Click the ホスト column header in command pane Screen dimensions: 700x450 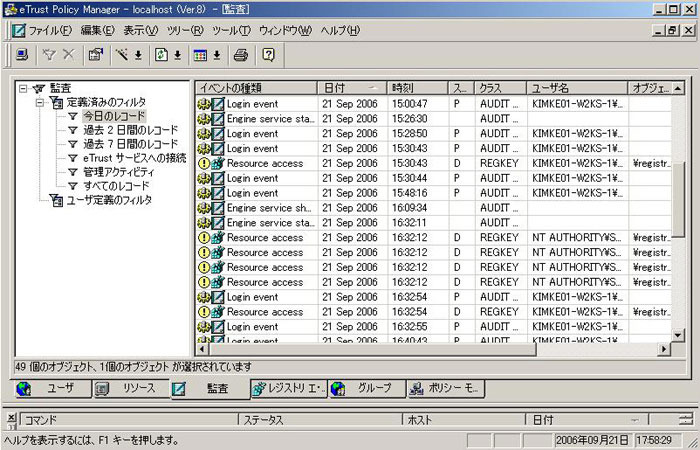coord(464,420)
